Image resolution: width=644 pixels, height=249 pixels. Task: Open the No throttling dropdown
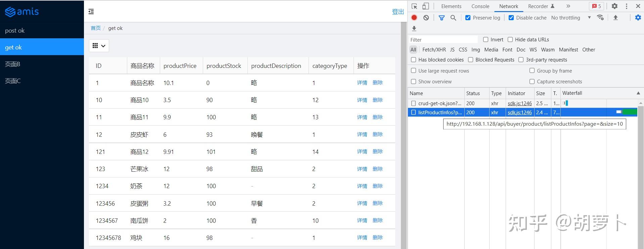point(571,18)
